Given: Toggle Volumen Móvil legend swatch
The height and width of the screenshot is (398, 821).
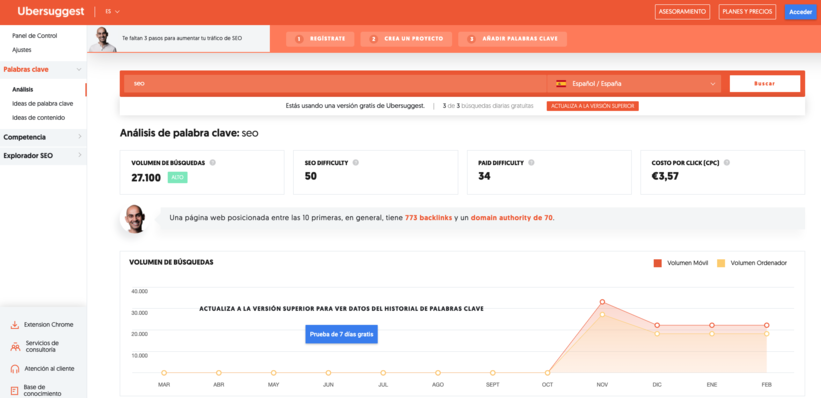Looking at the screenshot, I should tap(658, 263).
